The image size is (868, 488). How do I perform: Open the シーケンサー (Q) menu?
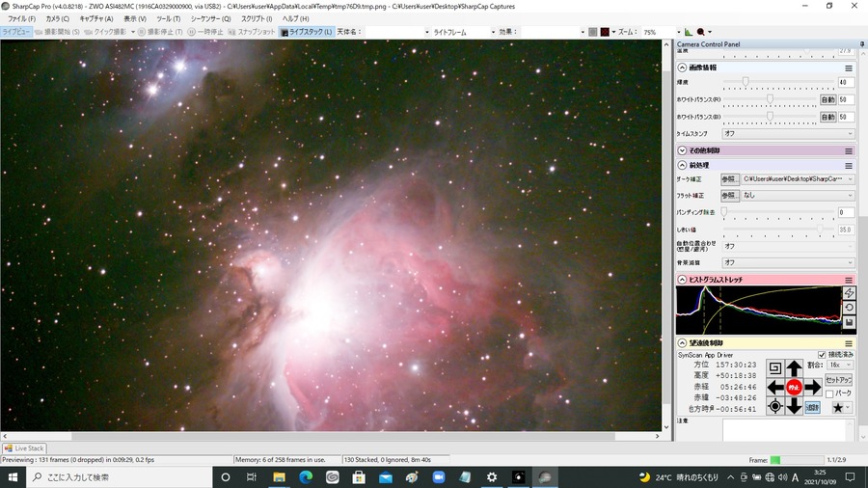click(x=210, y=19)
